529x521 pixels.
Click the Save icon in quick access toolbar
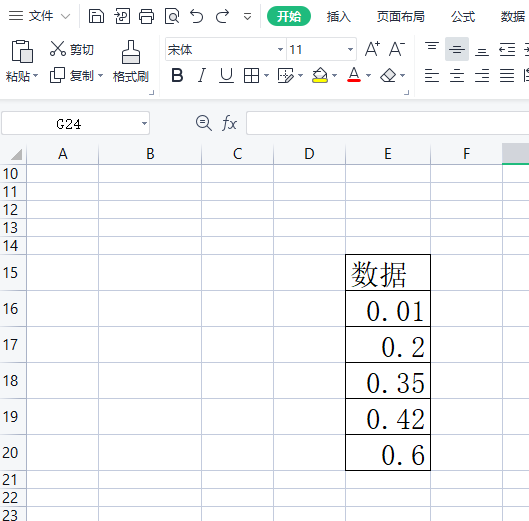(96, 16)
